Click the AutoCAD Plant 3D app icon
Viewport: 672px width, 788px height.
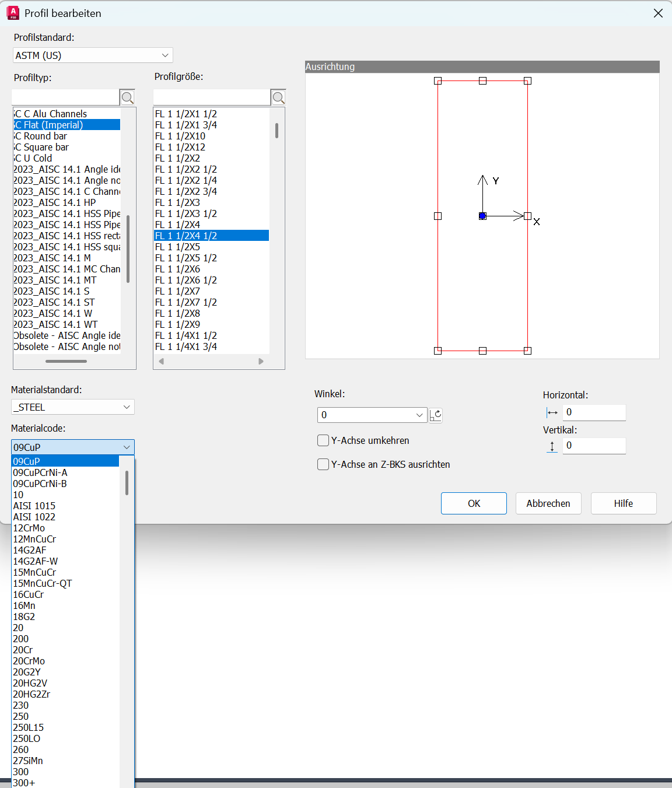(x=13, y=13)
